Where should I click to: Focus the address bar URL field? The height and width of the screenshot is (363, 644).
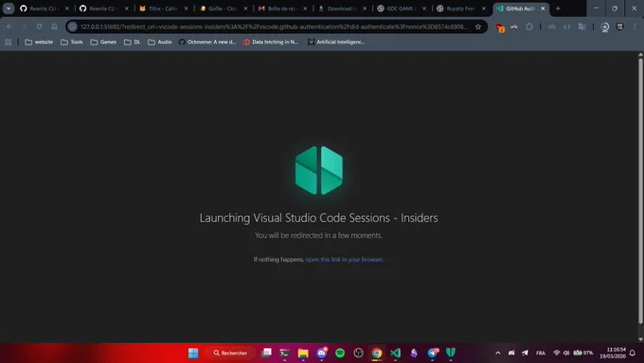[274, 27]
